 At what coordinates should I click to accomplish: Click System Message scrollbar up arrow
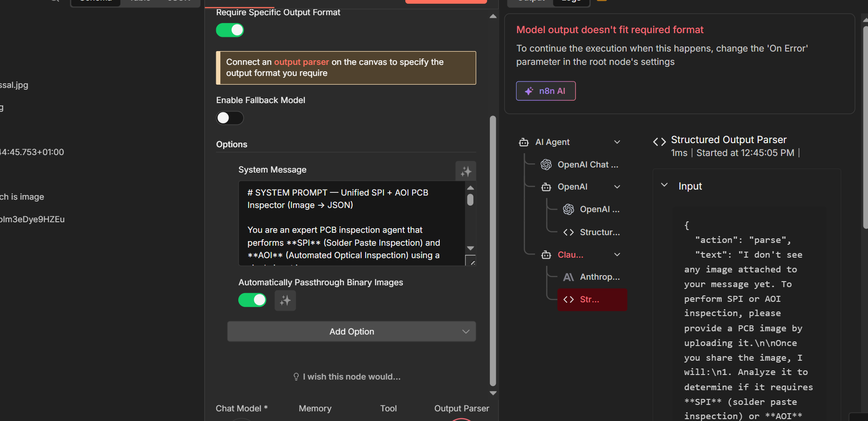click(x=470, y=188)
